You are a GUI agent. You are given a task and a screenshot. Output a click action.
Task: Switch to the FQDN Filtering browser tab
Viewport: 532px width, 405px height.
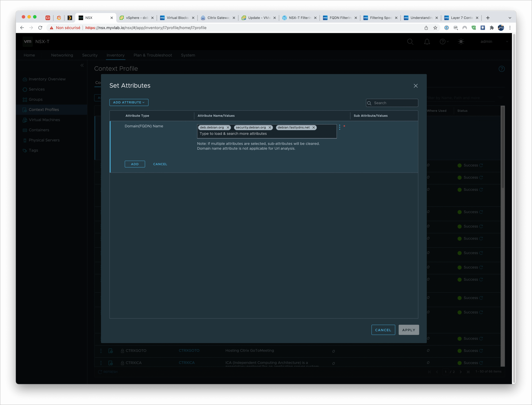click(340, 18)
